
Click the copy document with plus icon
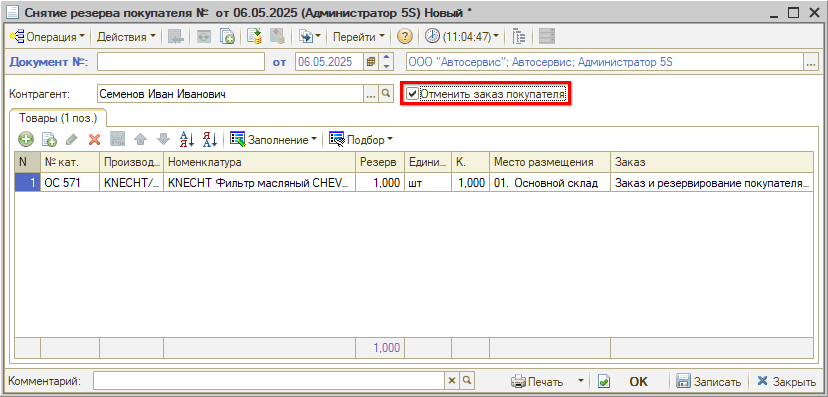click(x=227, y=37)
